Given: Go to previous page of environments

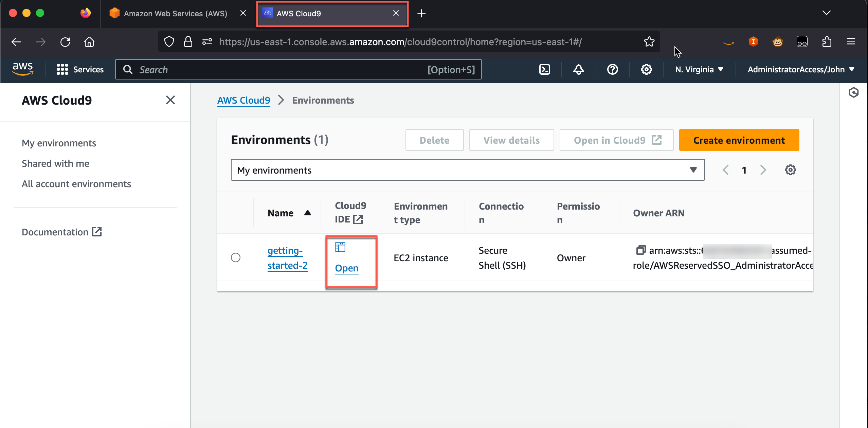Looking at the screenshot, I should coord(725,170).
